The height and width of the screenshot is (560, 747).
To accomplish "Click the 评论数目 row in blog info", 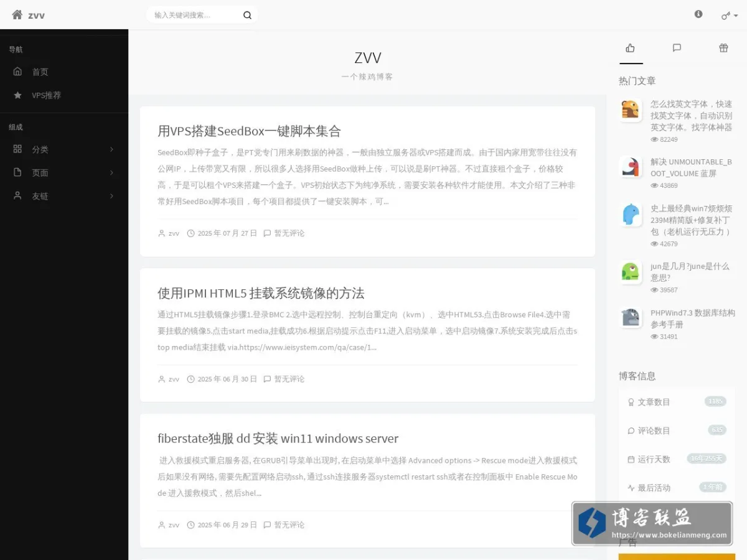I will (x=677, y=431).
